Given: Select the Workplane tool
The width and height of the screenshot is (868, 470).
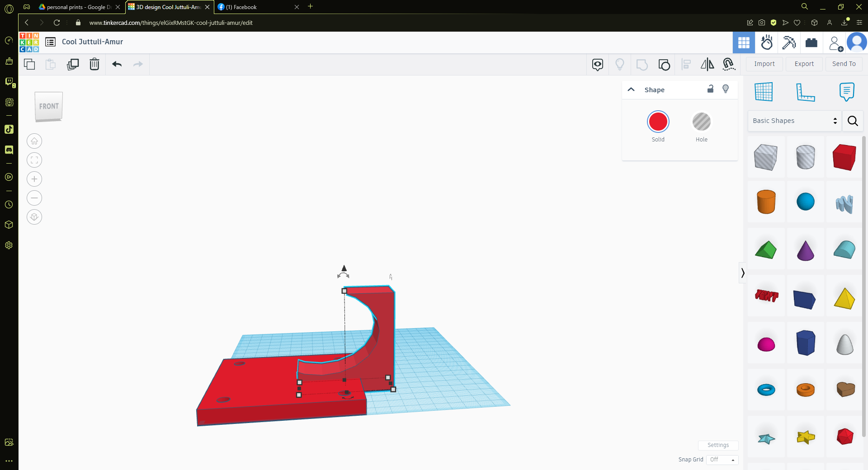Looking at the screenshot, I should click(x=764, y=92).
